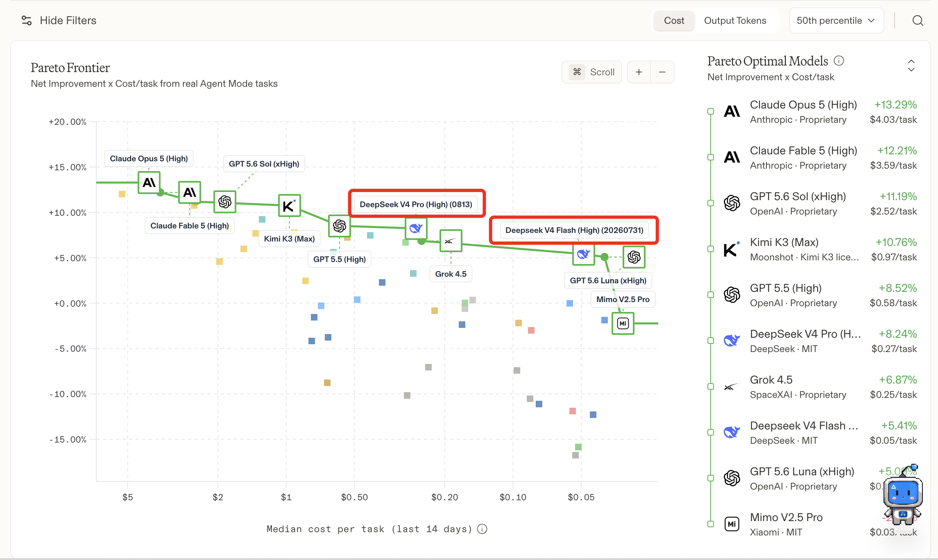Click the GPT 5.6 Luna (xHigh) chart label
Screen dimensions: 938x560
coord(608,280)
